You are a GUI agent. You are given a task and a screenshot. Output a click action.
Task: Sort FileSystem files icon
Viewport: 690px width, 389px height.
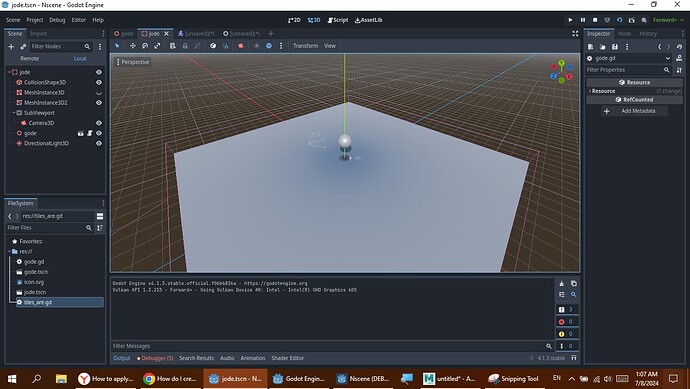pyautogui.click(x=100, y=228)
